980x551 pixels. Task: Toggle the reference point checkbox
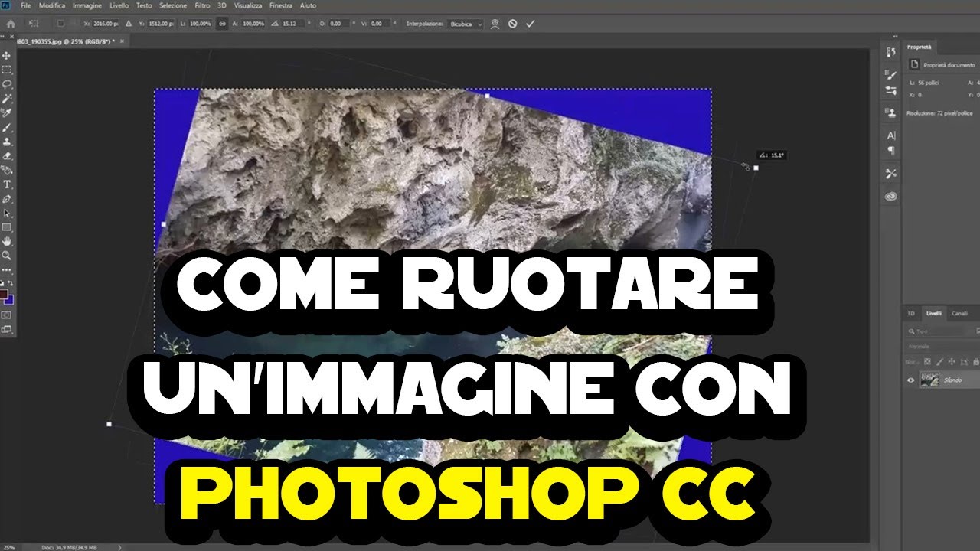tap(60, 24)
